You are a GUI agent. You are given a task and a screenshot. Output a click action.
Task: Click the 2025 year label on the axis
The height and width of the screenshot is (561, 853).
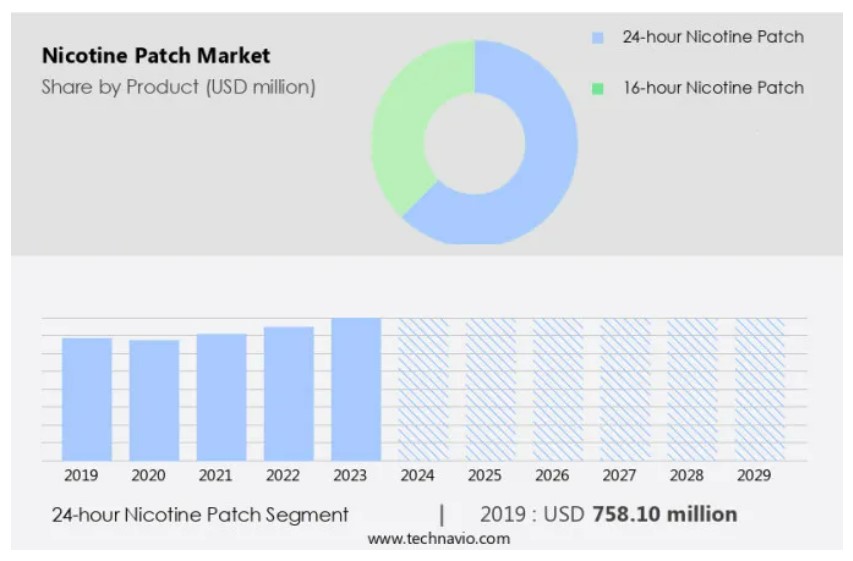pos(485,475)
